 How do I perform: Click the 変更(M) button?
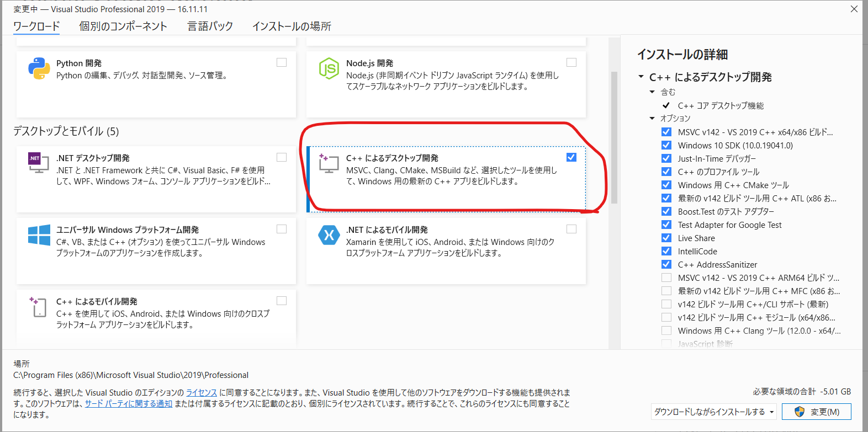pos(816,412)
